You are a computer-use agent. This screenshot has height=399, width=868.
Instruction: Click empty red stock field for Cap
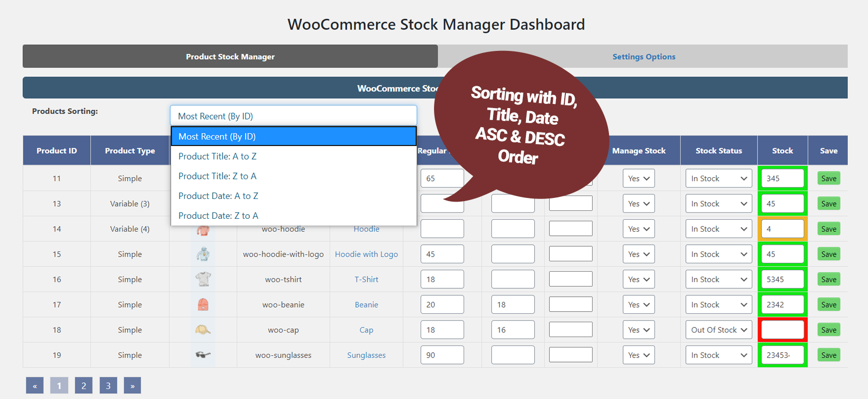(782, 330)
